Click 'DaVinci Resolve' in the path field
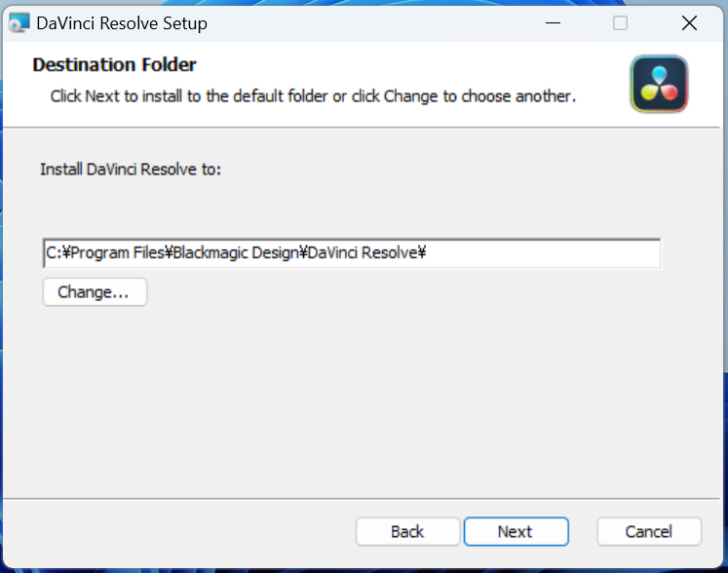 click(363, 253)
